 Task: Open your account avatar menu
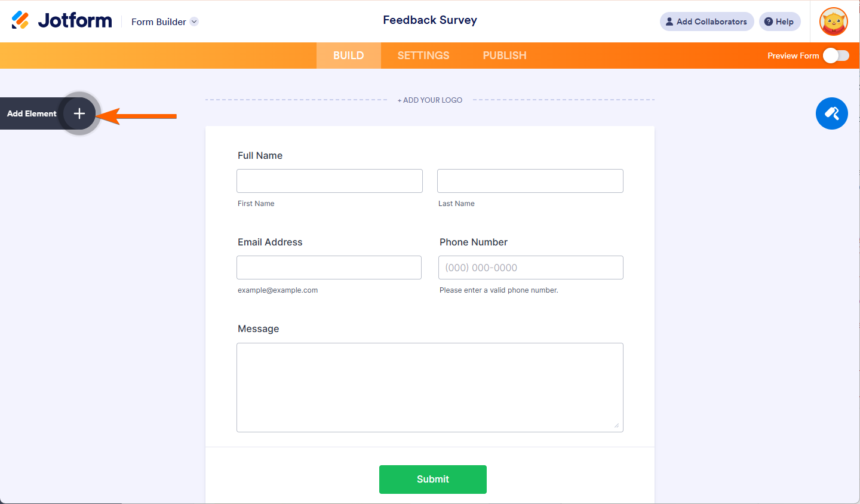pos(833,21)
